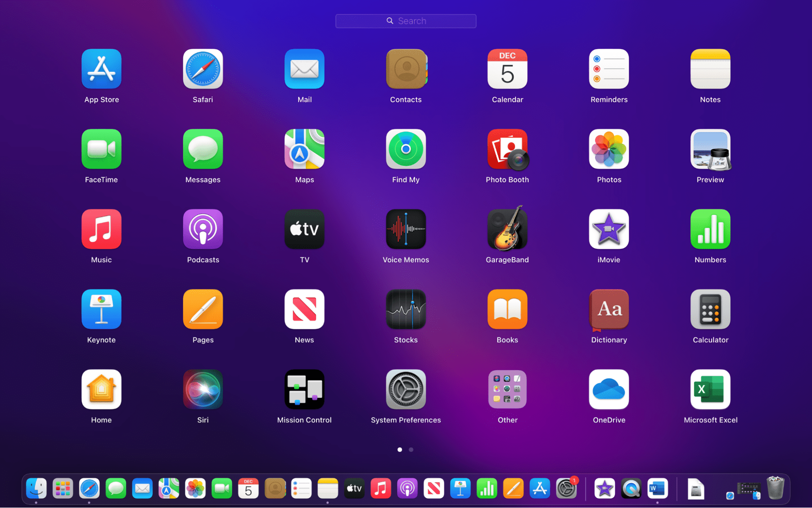Open Messages from the Dock
Viewport: 812px width, 508px height.
tap(116, 488)
